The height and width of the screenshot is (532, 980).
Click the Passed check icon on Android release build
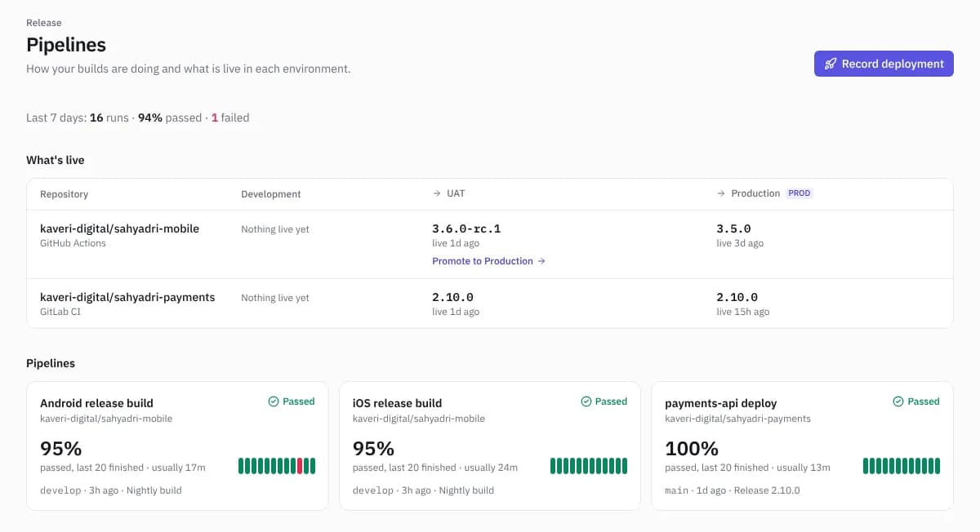(274, 401)
